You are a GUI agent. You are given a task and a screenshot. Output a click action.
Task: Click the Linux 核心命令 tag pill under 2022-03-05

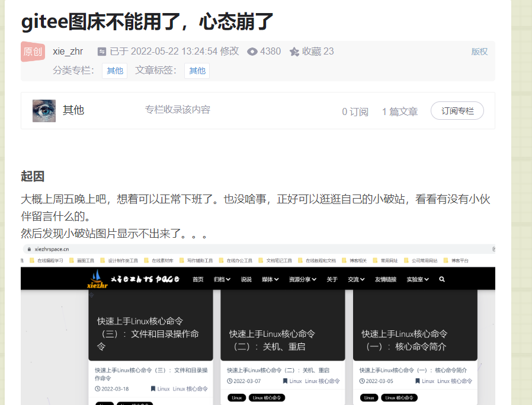click(399, 397)
